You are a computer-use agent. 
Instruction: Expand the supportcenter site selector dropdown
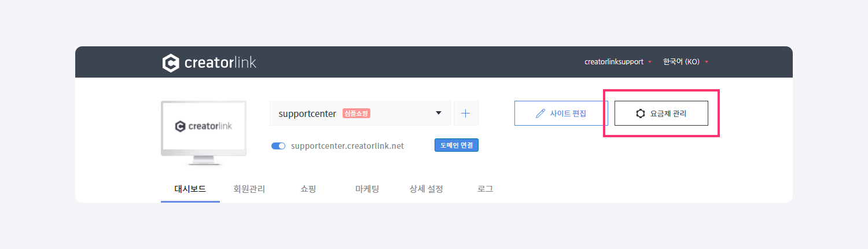tap(439, 113)
